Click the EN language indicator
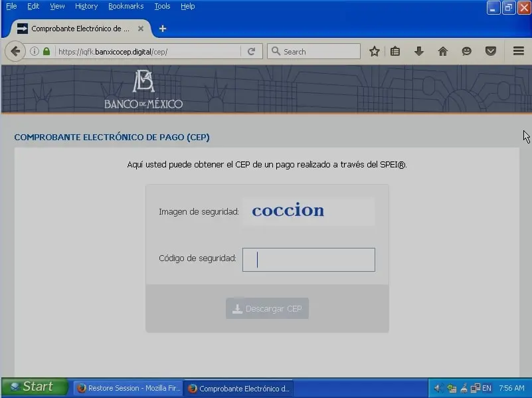This screenshot has height=398, width=532. click(x=487, y=388)
